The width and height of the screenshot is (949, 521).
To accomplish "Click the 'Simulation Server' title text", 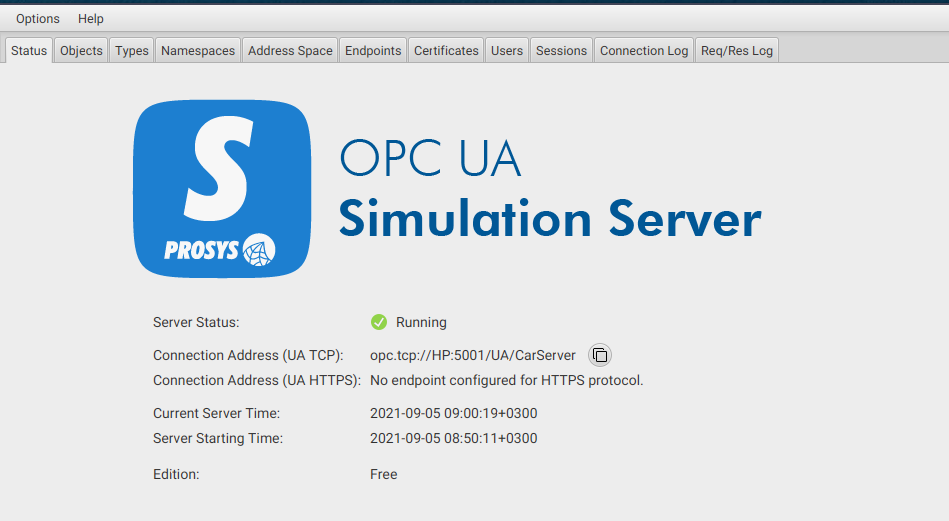I will point(550,218).
